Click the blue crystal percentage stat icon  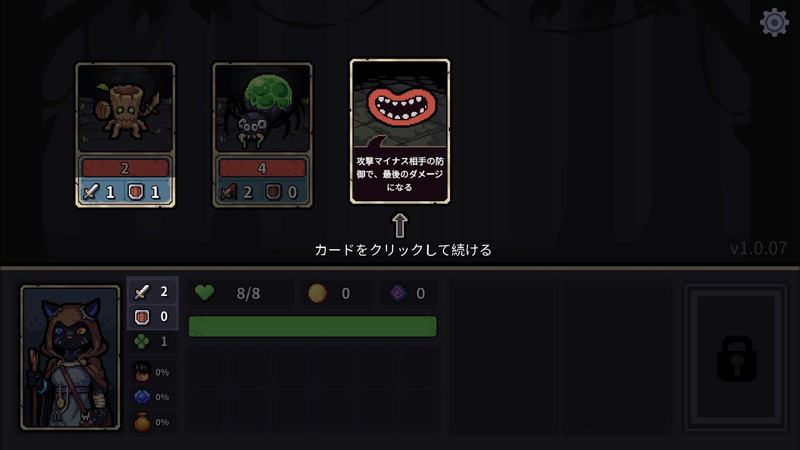pos(142,397)
